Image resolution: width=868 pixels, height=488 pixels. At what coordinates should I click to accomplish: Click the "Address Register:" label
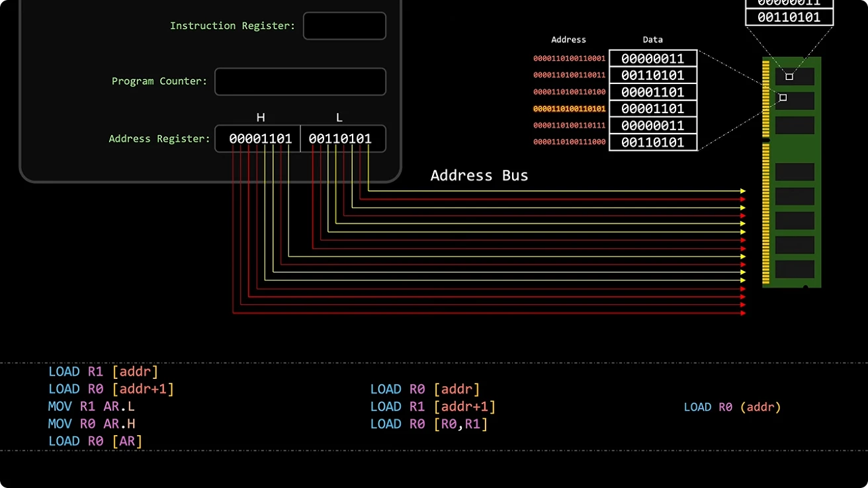tap(159, 139)
